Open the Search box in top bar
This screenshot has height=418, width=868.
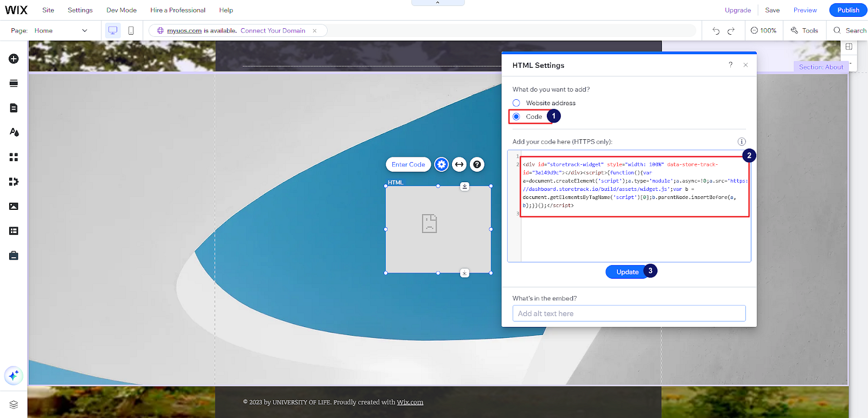[x=850, y=31]
